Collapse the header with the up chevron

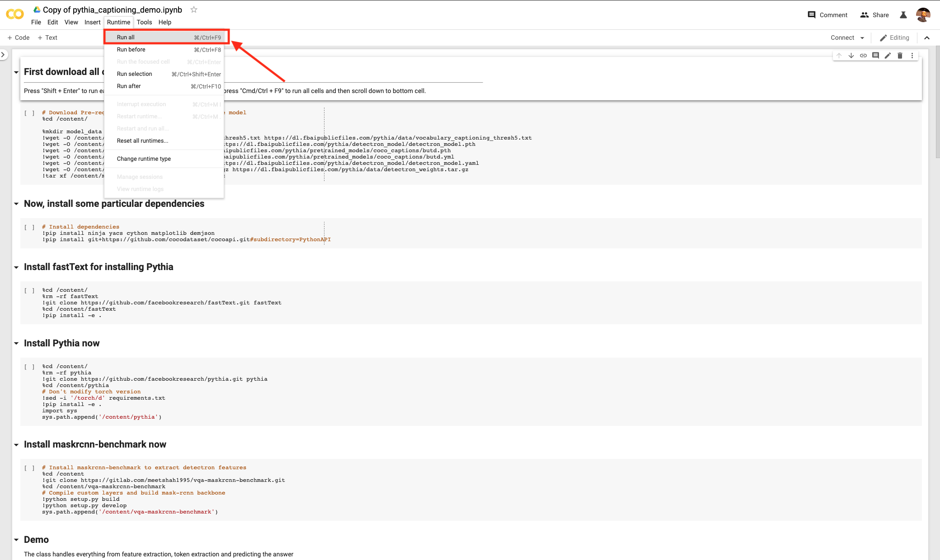coord(927,38)
